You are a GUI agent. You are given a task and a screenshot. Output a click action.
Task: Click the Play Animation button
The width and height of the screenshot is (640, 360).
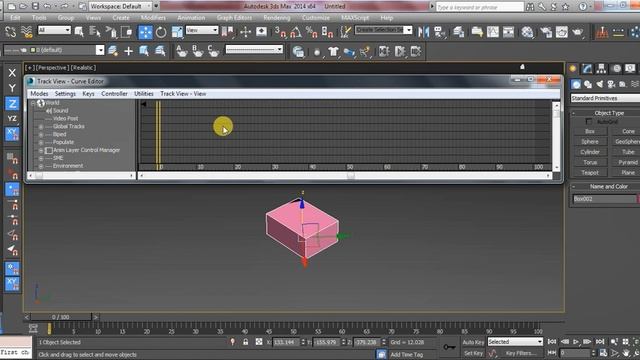pos(576,342)
